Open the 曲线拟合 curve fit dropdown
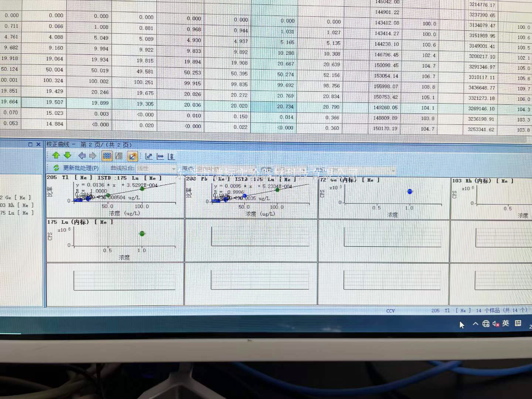 [x=173, y=169]
